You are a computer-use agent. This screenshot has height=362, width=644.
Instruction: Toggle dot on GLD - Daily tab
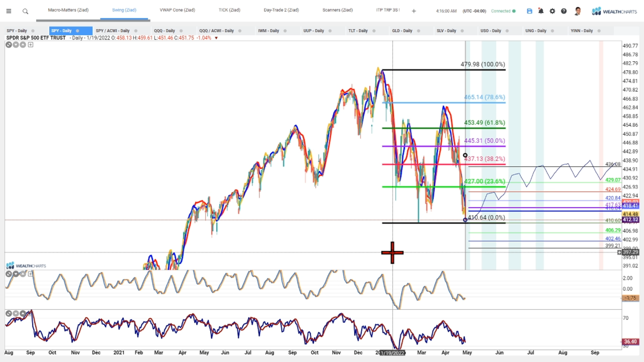(419, 31)
